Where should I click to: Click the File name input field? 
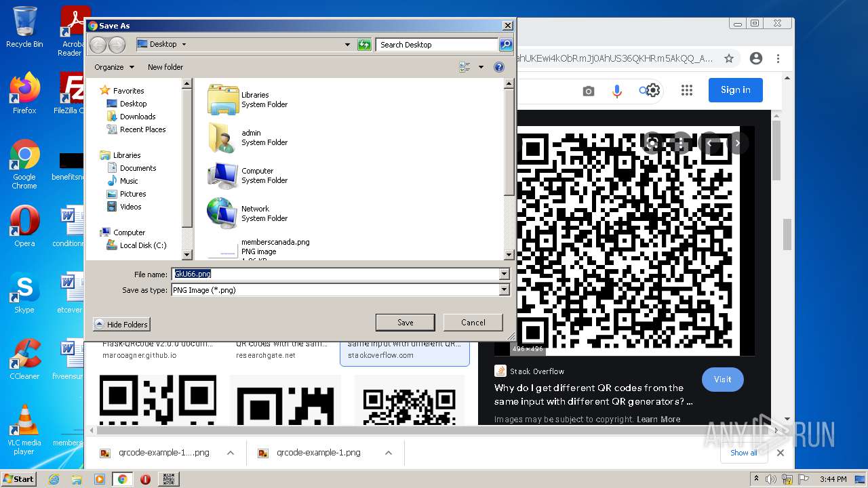[x=335, y=274]
